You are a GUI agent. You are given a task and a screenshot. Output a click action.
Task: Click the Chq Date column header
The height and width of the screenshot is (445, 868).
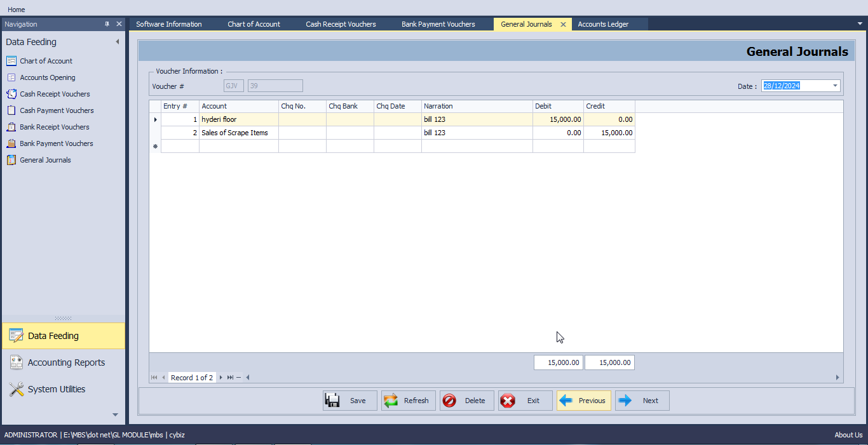coord(398,106)
